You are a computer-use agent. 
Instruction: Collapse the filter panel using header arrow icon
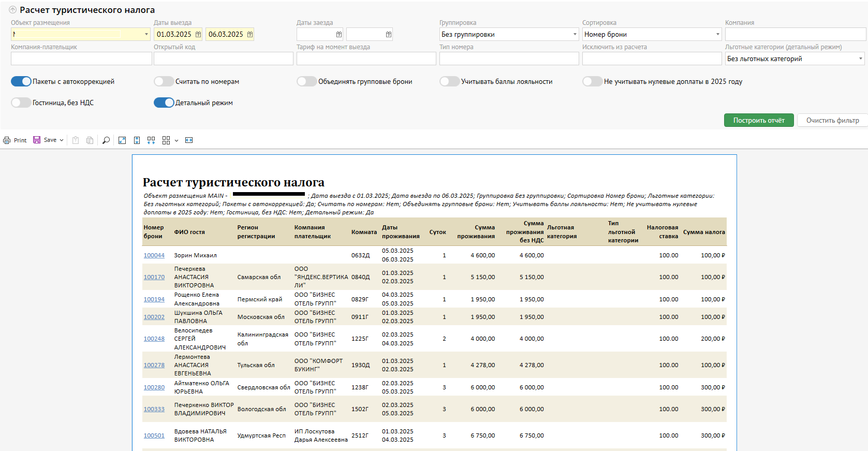13,10
